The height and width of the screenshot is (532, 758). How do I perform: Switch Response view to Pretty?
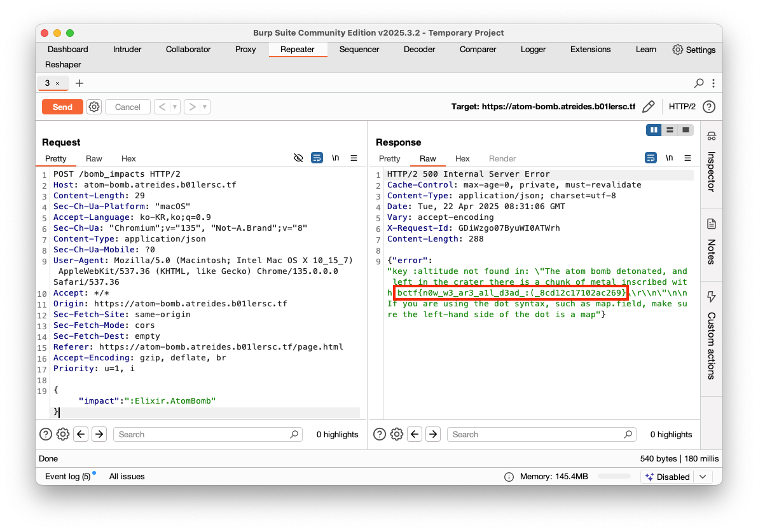[x=390, y=158]
